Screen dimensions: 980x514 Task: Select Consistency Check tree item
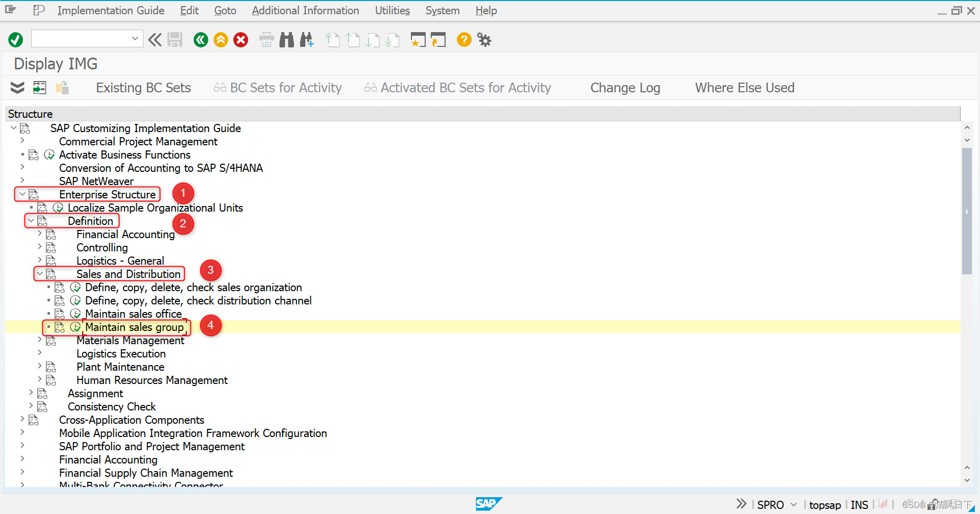[112, 406]
